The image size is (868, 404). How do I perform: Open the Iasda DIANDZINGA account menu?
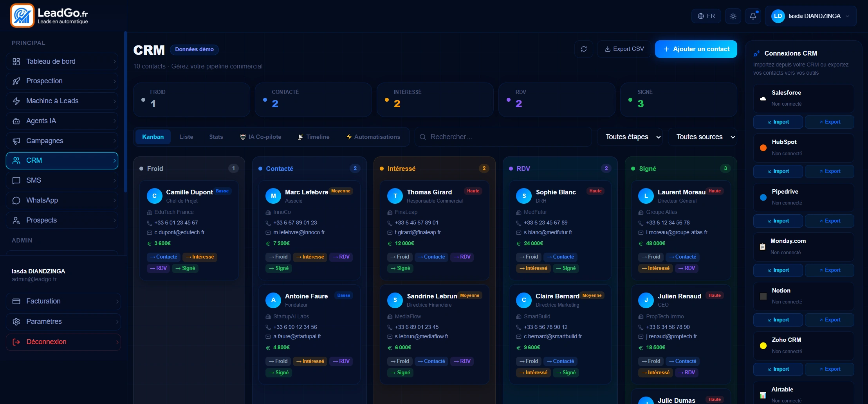pos(810,16)
